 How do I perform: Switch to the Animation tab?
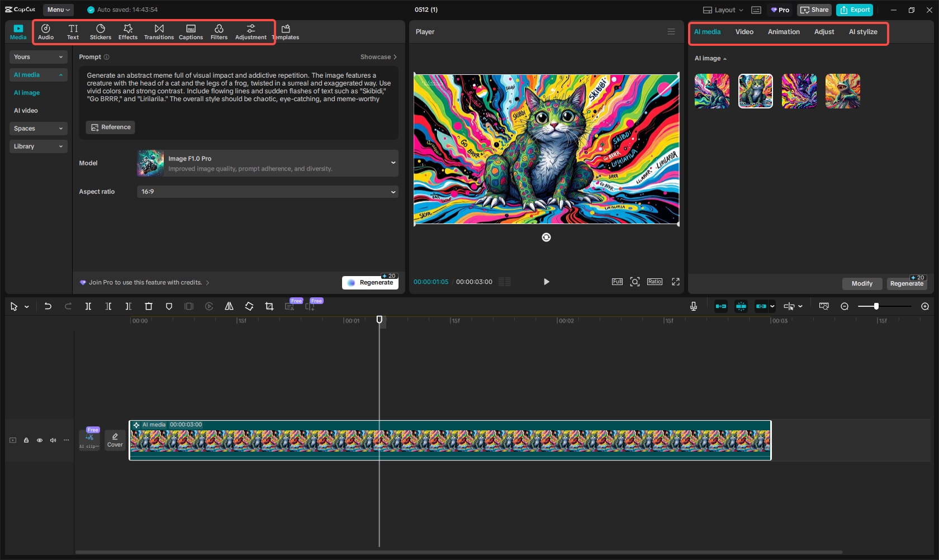(784, 32)
